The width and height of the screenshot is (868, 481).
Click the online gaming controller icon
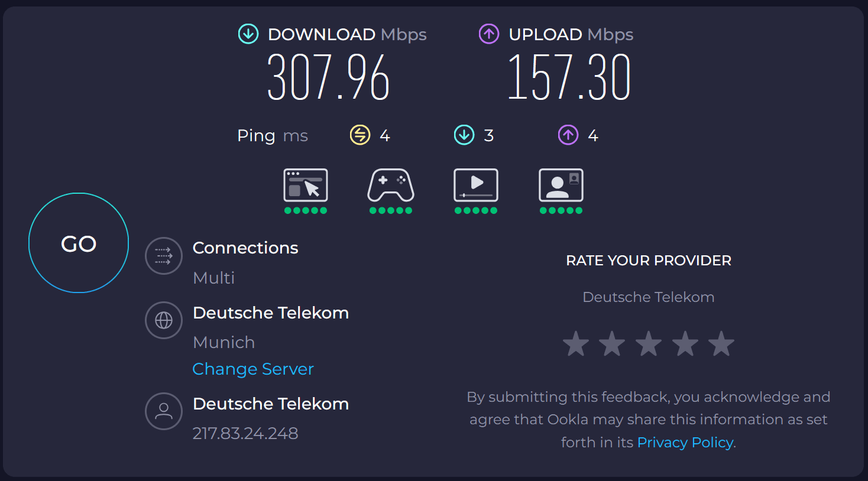(x=390, y=186)
